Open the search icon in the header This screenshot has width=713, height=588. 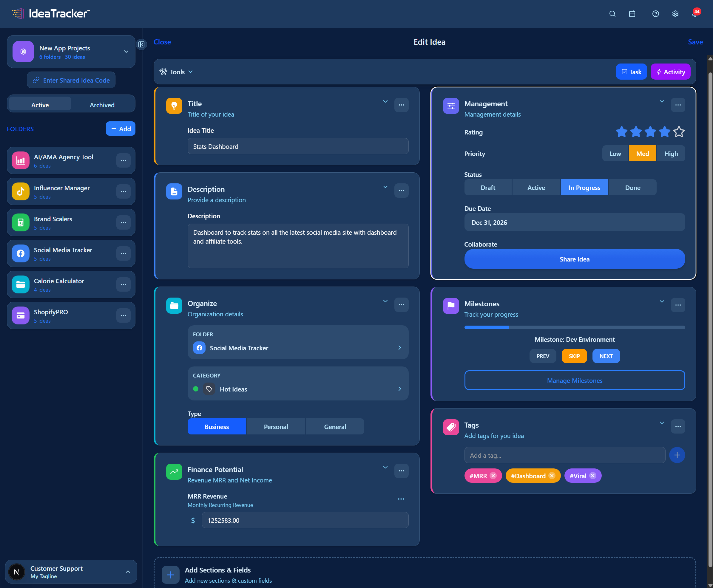612,14
